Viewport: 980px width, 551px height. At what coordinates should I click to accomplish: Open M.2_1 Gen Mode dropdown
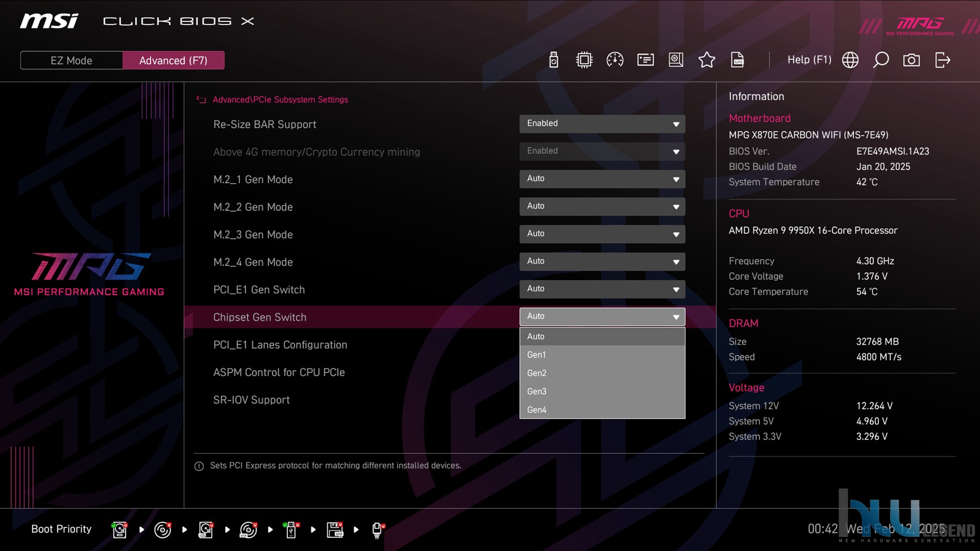pyautogui.click(x=602, y=179)
